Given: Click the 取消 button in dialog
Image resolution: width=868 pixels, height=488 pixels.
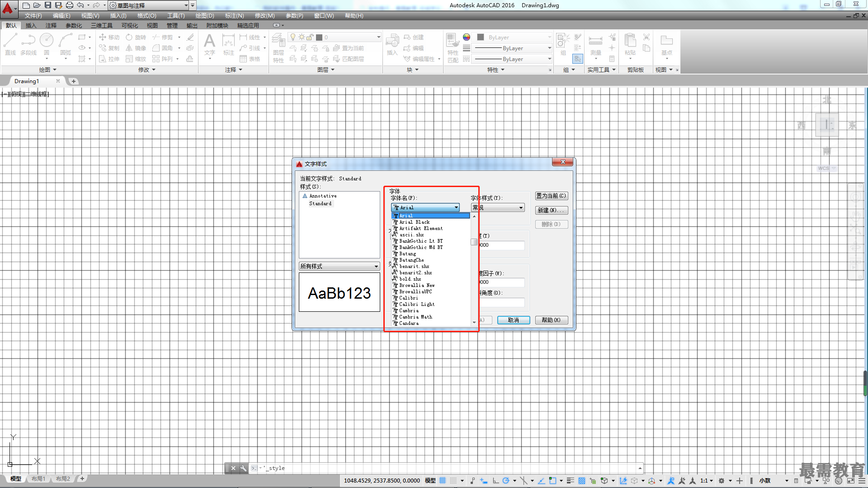Looking at the screenshot, I should tap(514, 320).
